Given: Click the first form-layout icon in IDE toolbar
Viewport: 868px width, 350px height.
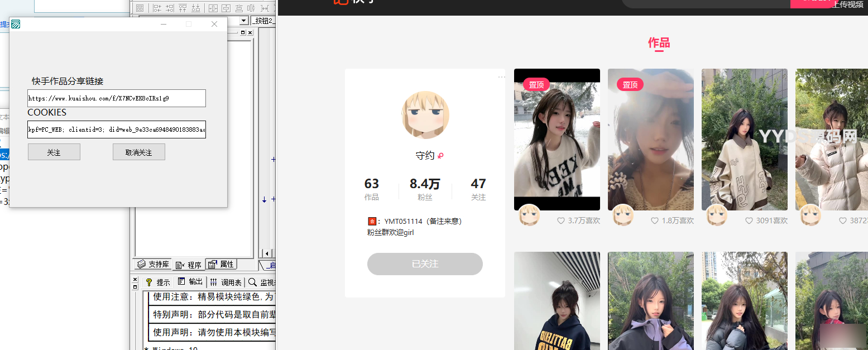Looking at the screenshot, I should 140,8.
